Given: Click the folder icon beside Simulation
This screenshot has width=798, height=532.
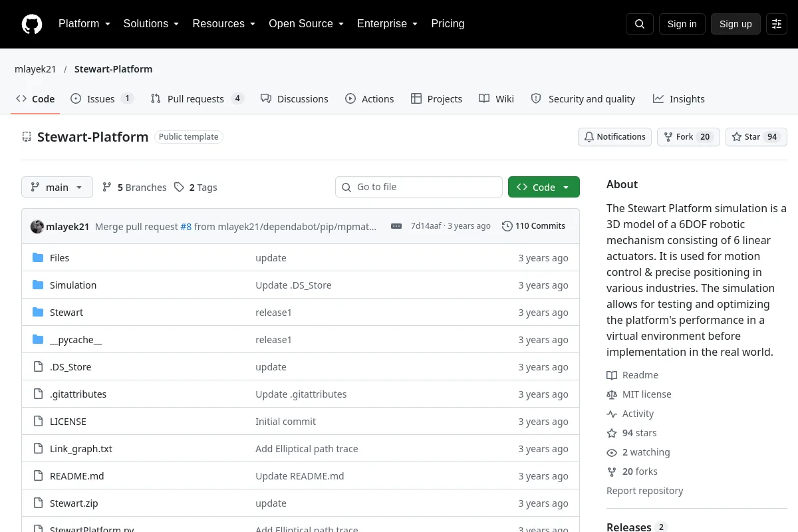Looking at the screenshot, I should [38, 285].
